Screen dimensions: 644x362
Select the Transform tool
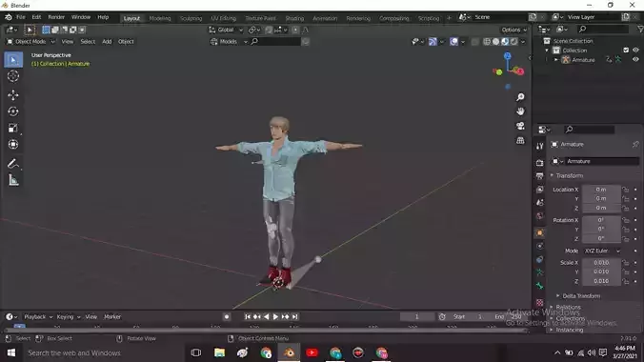coord(13,144)
